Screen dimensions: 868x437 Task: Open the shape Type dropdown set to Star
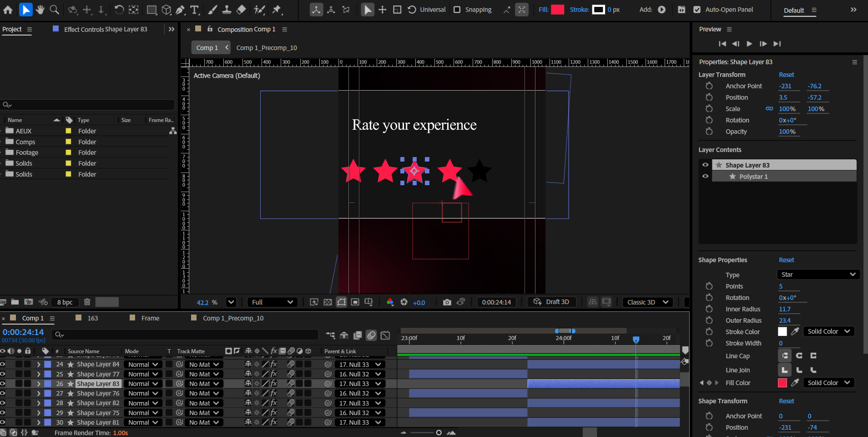pos(818,274)
